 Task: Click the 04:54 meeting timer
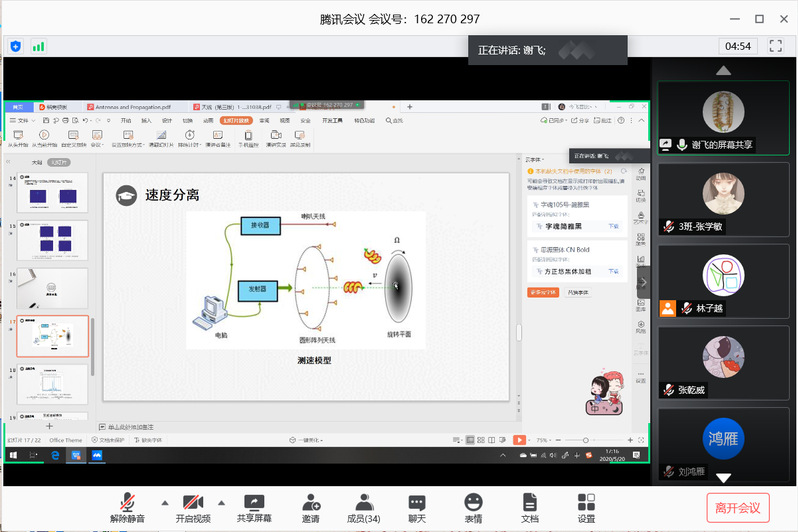tap(738, 46)
